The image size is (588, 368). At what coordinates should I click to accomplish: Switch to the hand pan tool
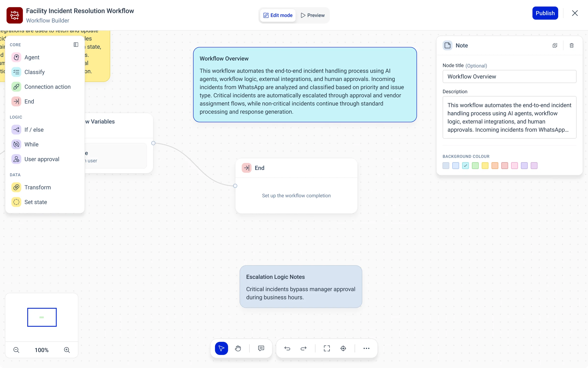pos(238,348)
